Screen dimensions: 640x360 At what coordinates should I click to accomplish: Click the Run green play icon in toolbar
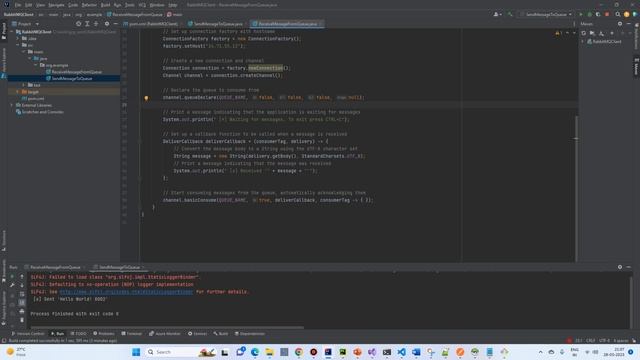pyautogui.click(x=581, y=14)
